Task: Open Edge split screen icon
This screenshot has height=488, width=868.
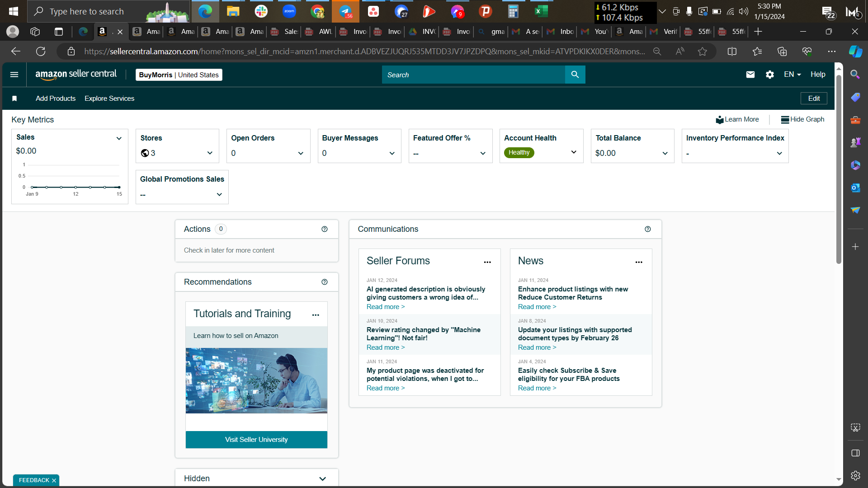Action: [x=732, y=52]
